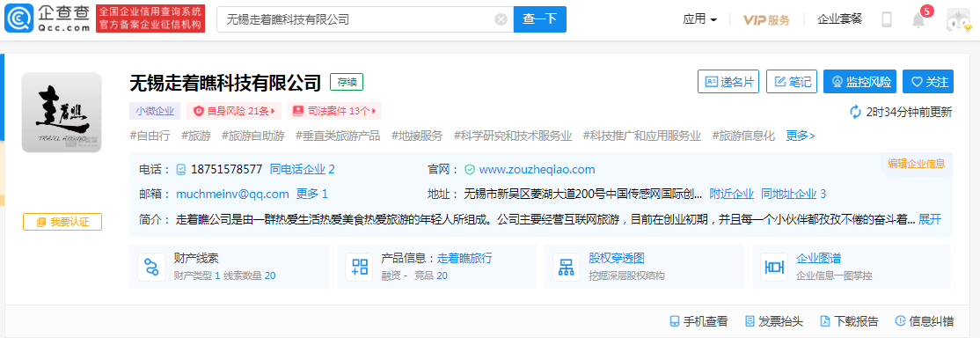This screenshot has height=338, width=980.
Task: Click the phone verified icon beside 电话
Action: click(x=181, y=169)
